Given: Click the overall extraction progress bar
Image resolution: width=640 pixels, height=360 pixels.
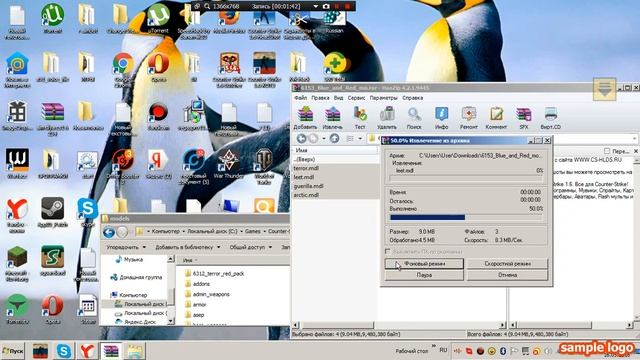Looking at the screenshot, I should (466, 218).
